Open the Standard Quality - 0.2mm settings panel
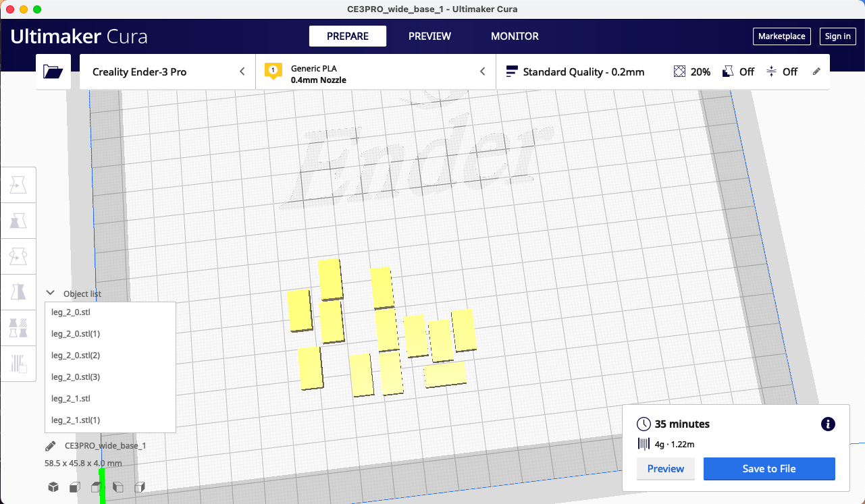This screenshot has width=865, height=504. (x=663, y=72)
